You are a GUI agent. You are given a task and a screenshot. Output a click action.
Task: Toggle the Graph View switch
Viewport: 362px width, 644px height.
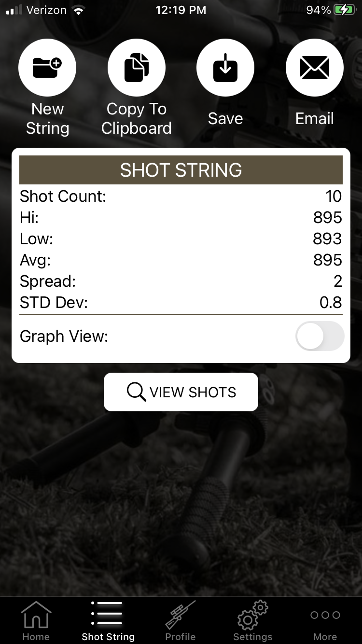(320, 336)
